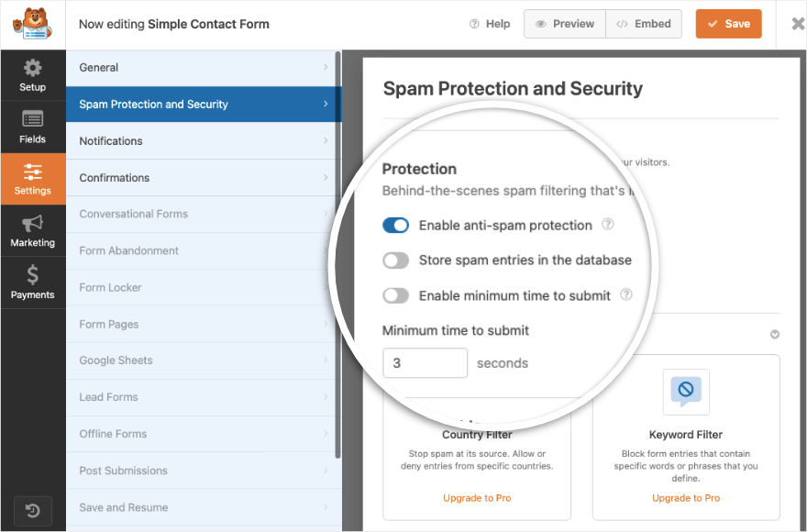Click chevron on Notifications row
Image resolution: width=807 pixels, height=532 pixels.
(x=326, y=140)
